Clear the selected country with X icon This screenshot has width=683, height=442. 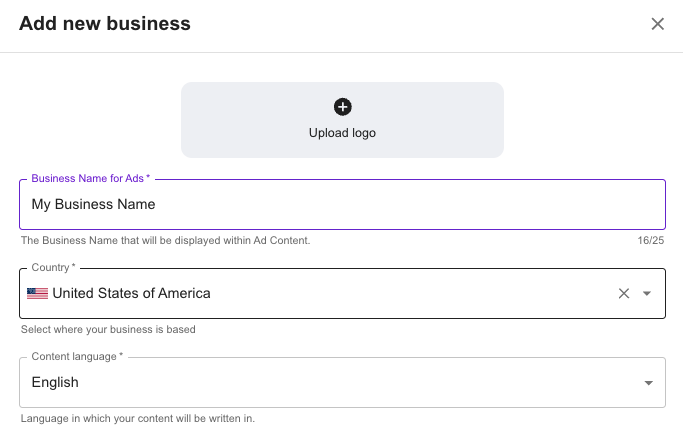[624, 293]
